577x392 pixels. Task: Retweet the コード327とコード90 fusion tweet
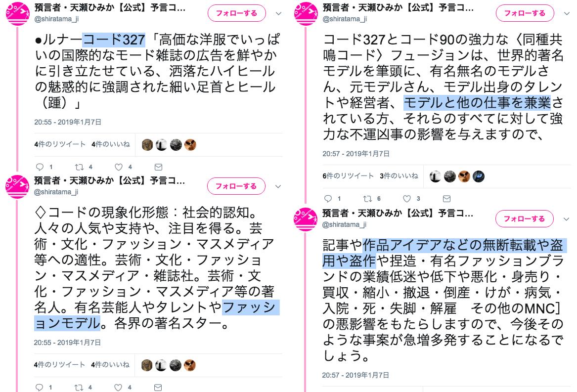367,199
